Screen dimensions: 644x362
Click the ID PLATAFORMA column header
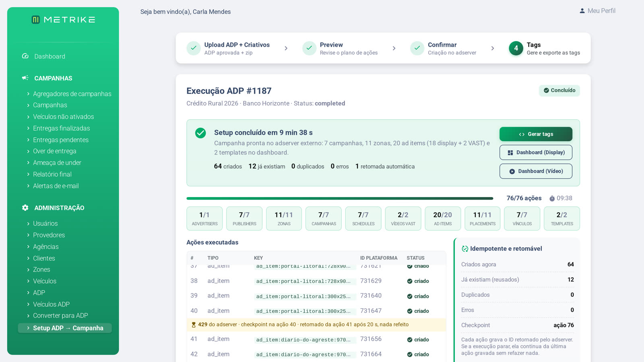pos(379,258)
